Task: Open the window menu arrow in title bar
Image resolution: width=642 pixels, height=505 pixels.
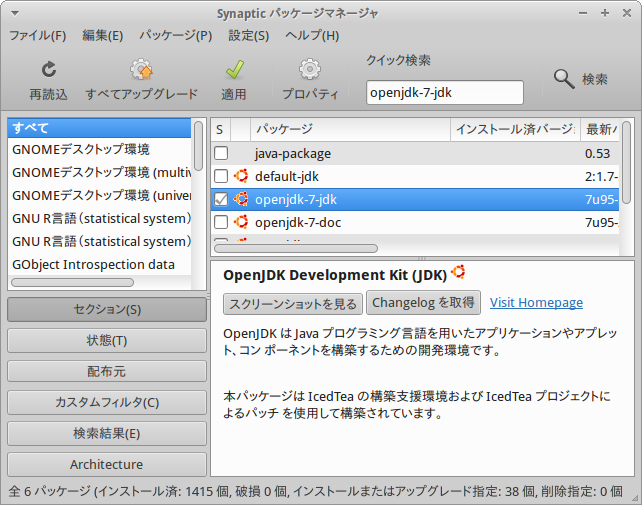Action: click(x=15, y=14)
